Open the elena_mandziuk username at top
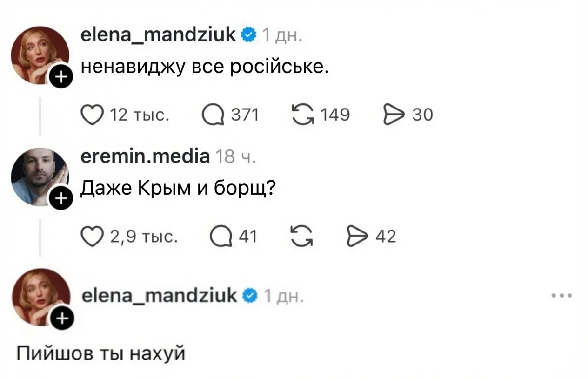The height and width of the screenshot is (380, 588). pyautogui.click(x=159, y=34)
